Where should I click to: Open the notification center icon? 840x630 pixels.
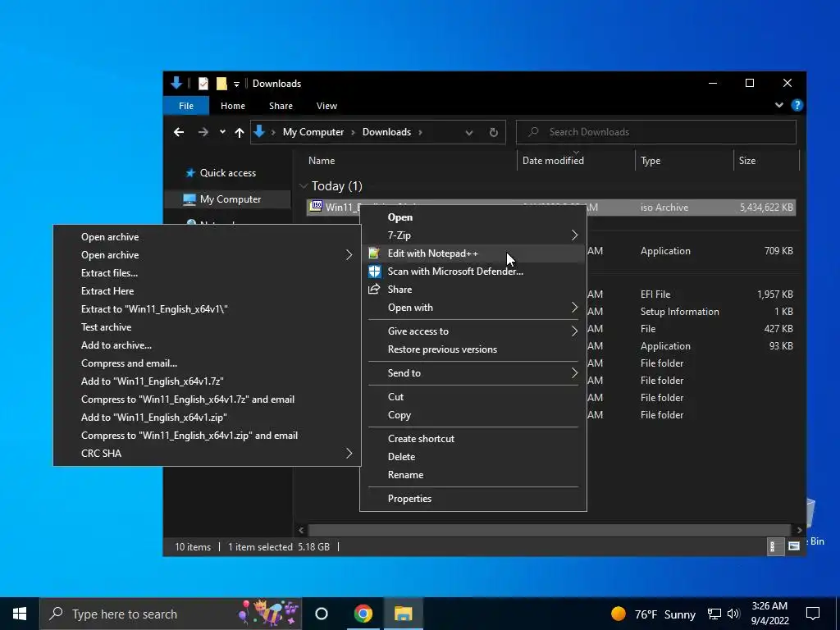[813, 614]
